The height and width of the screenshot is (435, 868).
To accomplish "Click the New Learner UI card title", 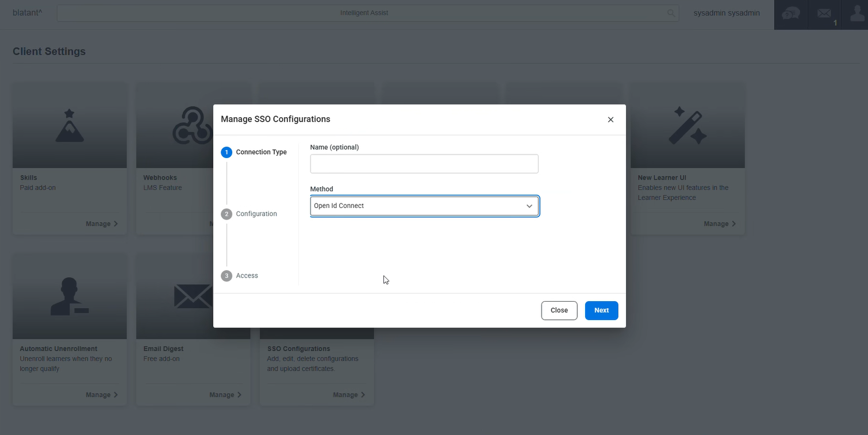I will [662, 178].
